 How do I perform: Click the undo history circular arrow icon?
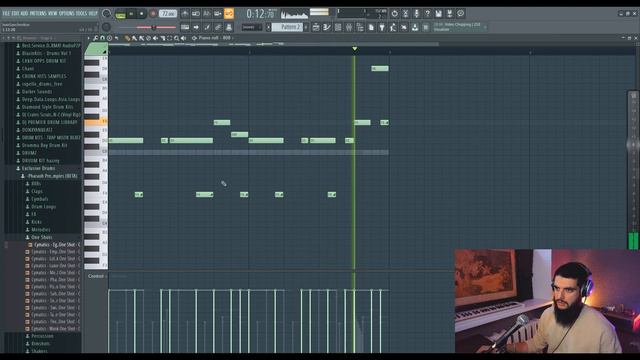394,13
